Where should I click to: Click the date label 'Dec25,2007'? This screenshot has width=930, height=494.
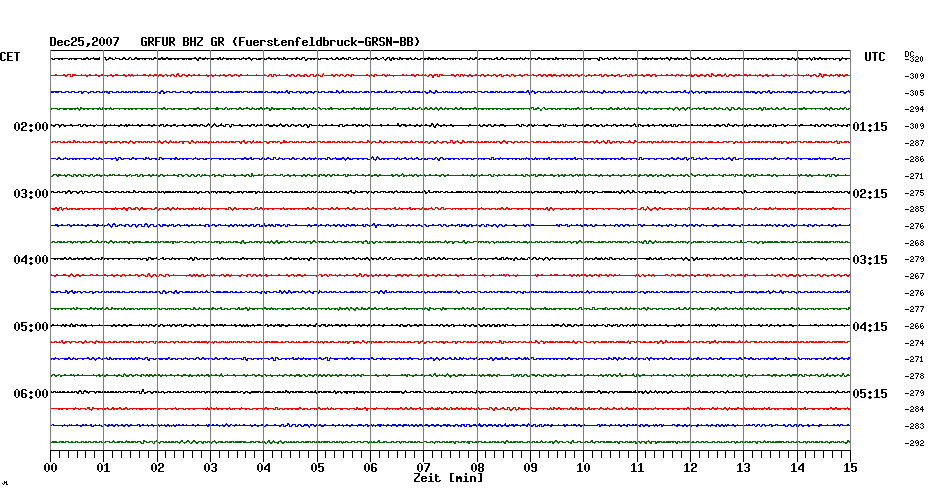click(x=84, y=42)
